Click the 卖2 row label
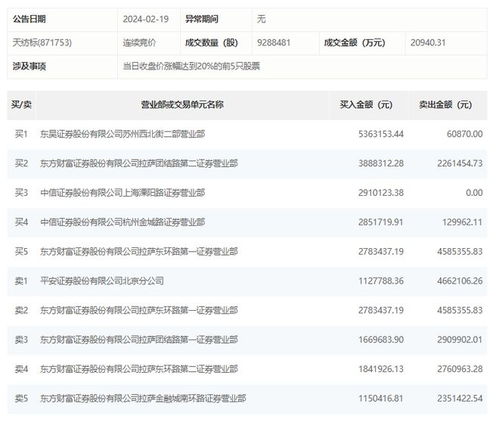The width and height of the screenshot is (499, 425). click(21, 310)
